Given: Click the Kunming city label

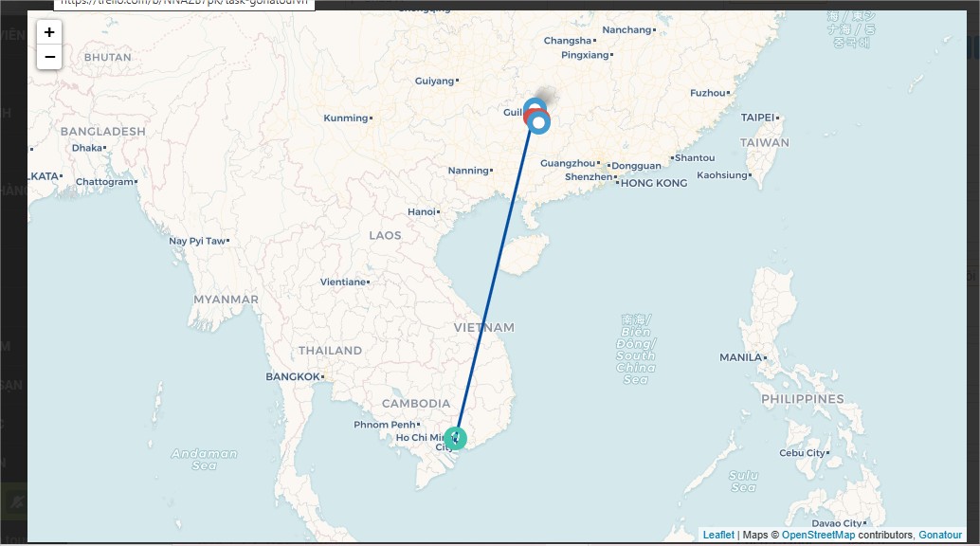Looking at the screenshot, I should (346, 118).
